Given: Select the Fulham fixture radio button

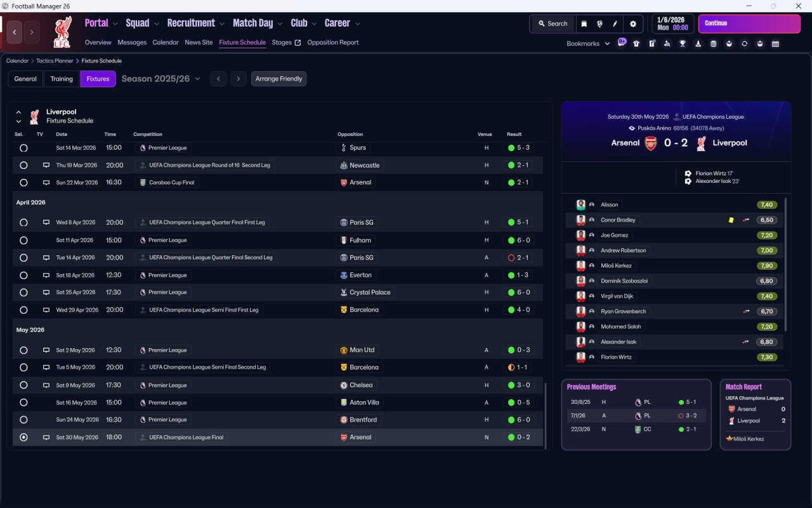Looking at the screenshot, I should (x=23, y=241).
